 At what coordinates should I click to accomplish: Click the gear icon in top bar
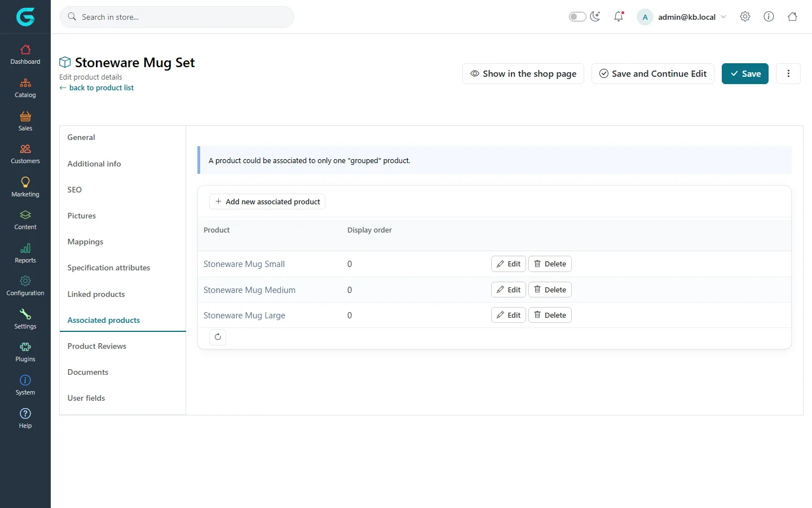coord(745,17)
